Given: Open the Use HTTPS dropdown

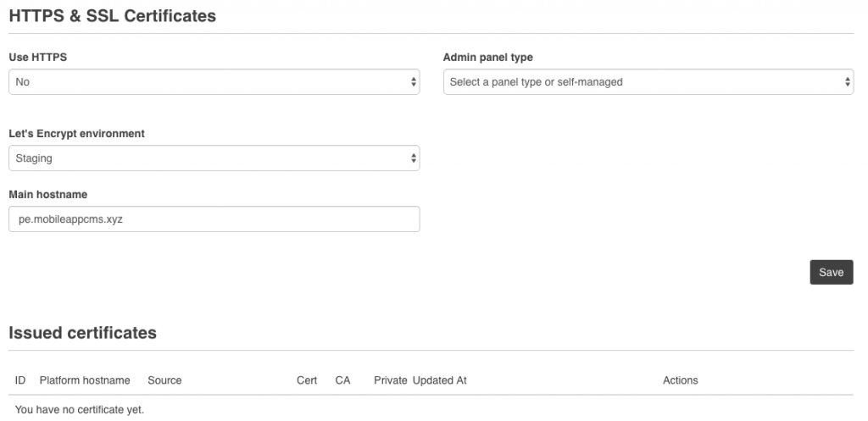Looking at the screenshot, I should click(214, 82).
